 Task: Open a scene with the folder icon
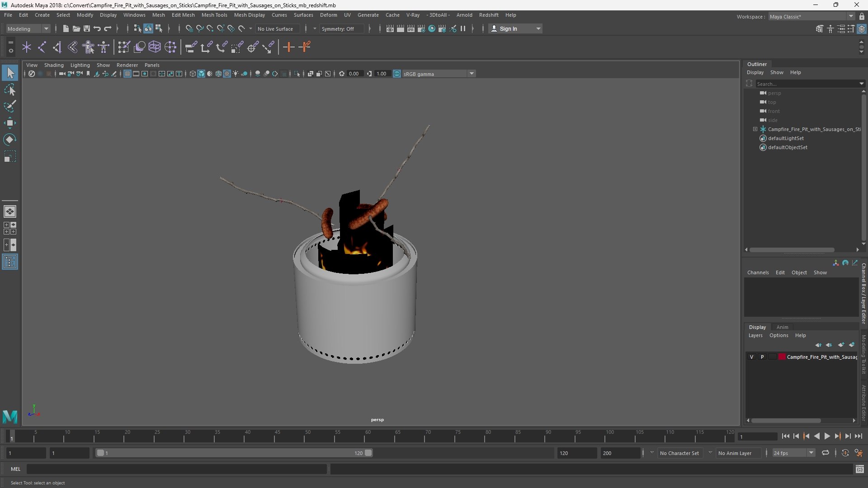(76, 28)
